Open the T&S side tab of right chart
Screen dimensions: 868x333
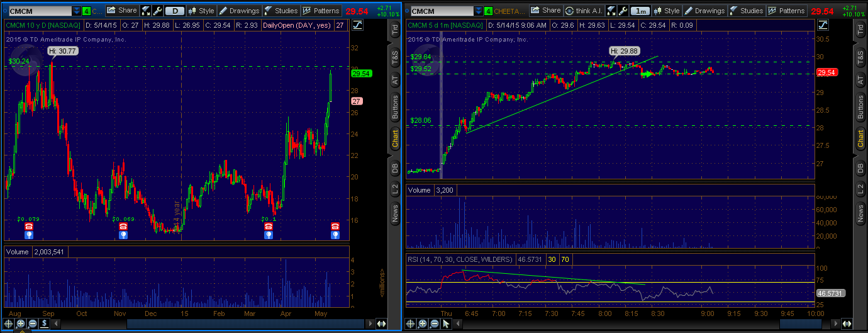[x=860, y=56]
